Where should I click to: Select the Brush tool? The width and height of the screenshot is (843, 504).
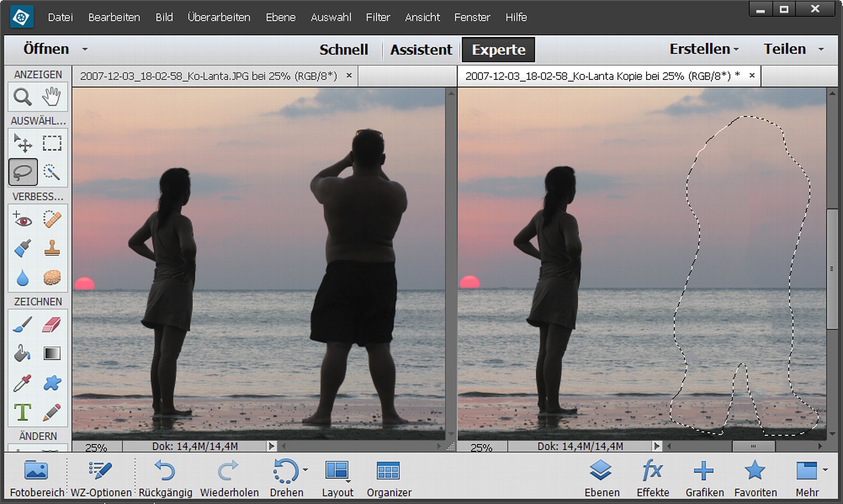click(22, 324)
